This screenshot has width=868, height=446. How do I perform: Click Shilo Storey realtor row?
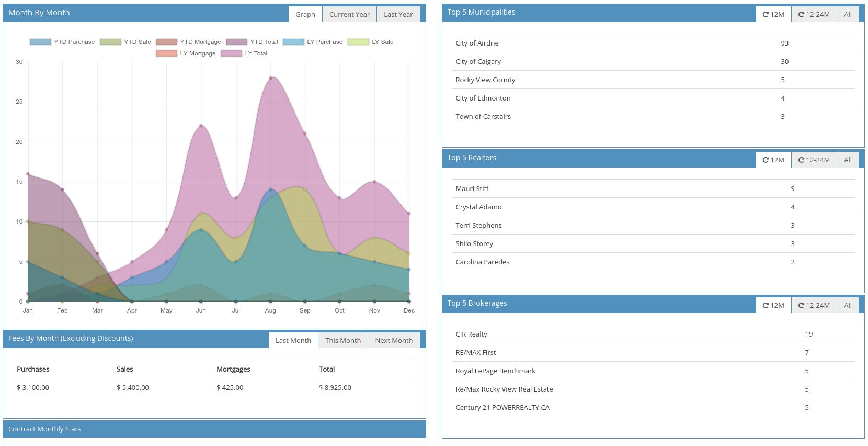coord(653,243)
